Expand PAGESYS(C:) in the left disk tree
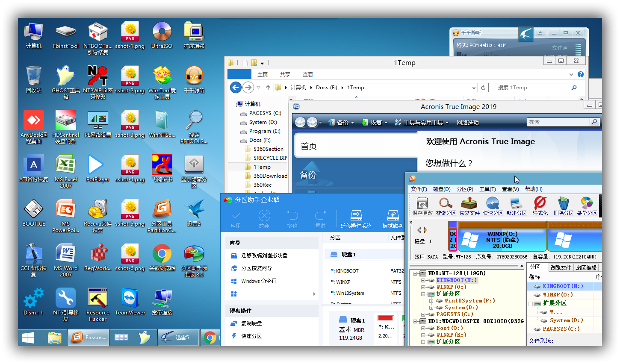The width and height of the screenshot is (620, 364). (x=423, y=314)
